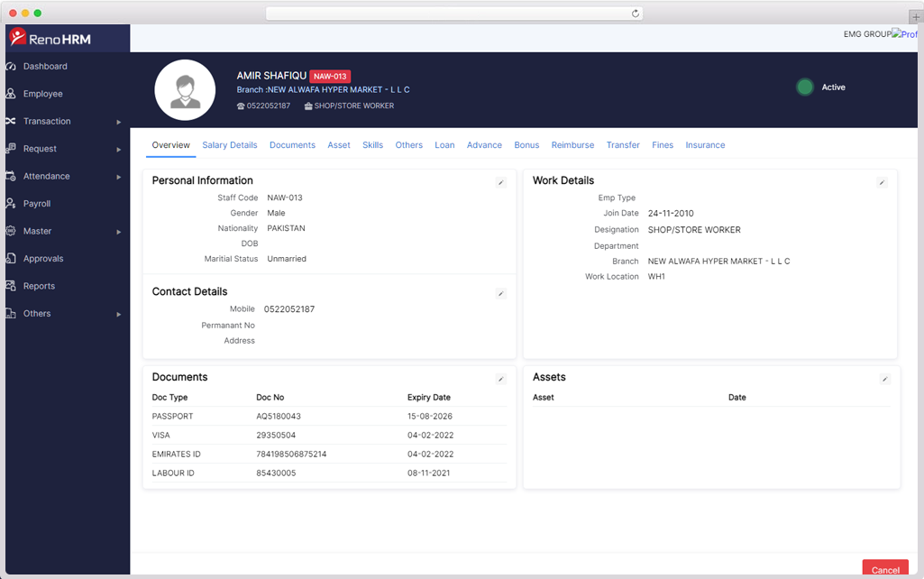Reload the page from browser address bar
This screenshot has height=579, width=924.
coord(636,14)
